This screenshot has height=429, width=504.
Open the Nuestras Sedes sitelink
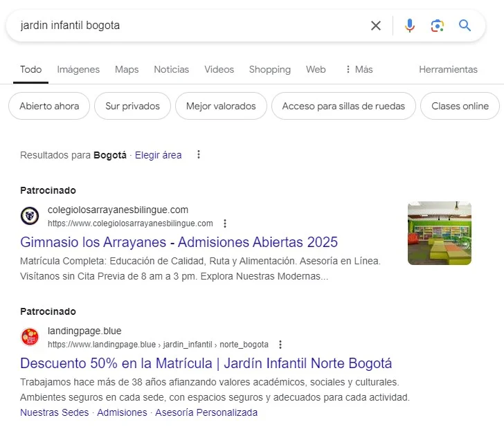click(54, 412)
